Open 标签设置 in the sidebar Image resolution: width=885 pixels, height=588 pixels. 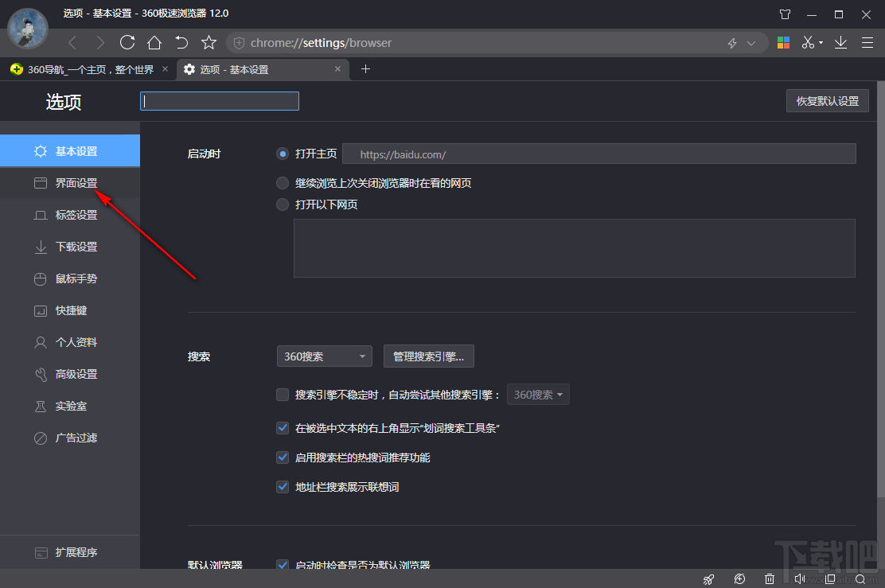click(x=70, y=215)
